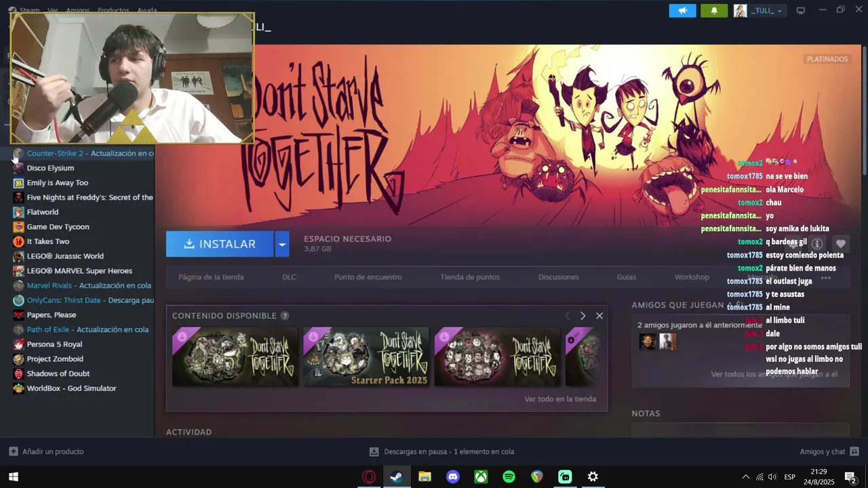Show next available content with right arrow

[583, 316]
